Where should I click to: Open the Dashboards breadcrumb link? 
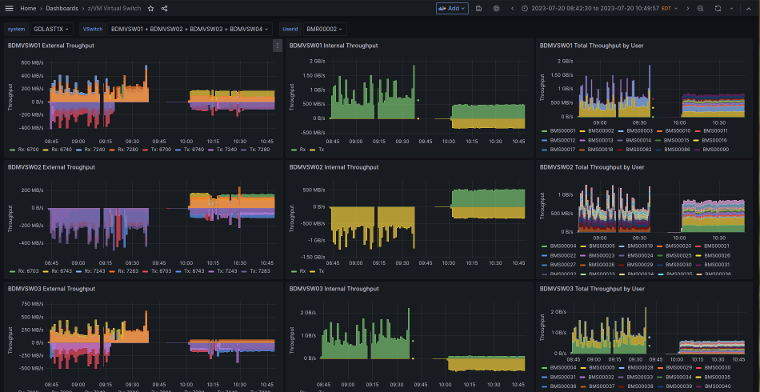(x=62, y=8)
